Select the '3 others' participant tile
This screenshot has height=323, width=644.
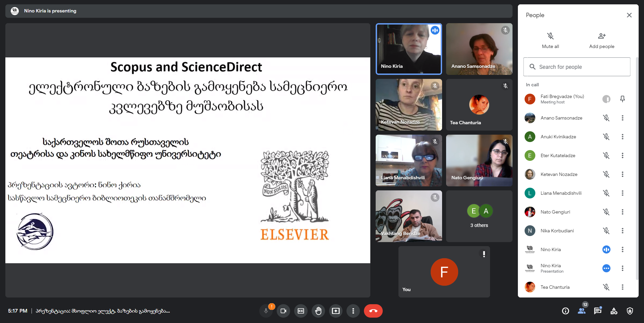pos(479,216)
